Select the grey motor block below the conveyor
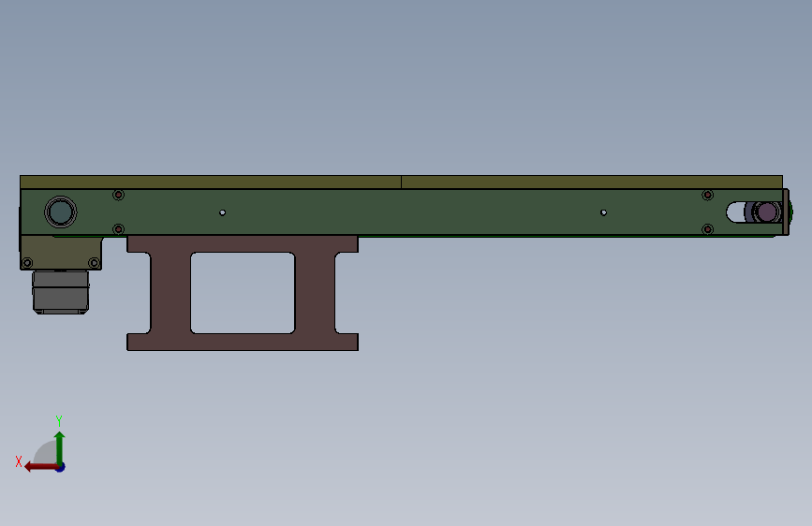This screenshot has height=526, width=812. (61, 292)
